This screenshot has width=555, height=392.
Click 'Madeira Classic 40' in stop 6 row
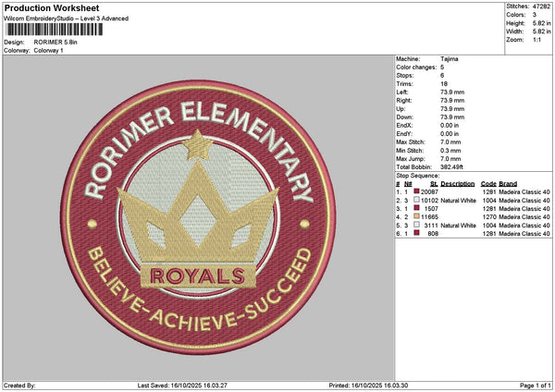pyautogui.click(x=524, y=234)
